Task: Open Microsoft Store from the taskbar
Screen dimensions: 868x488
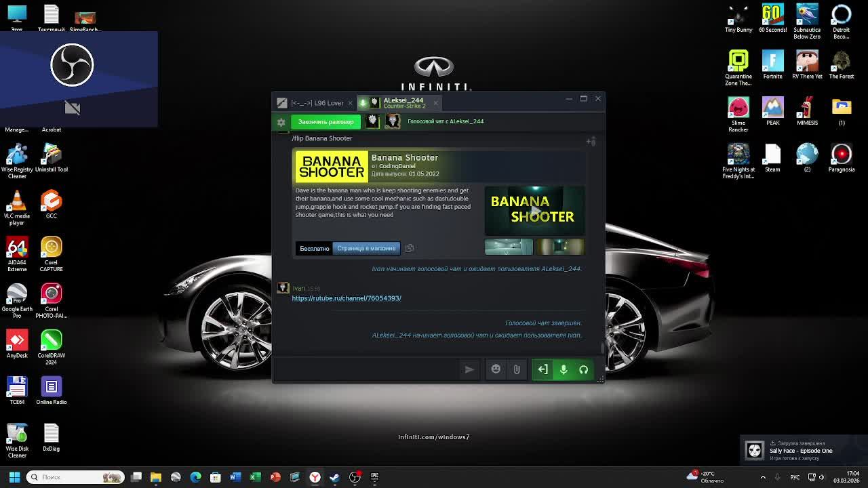Action: (216, 477)
